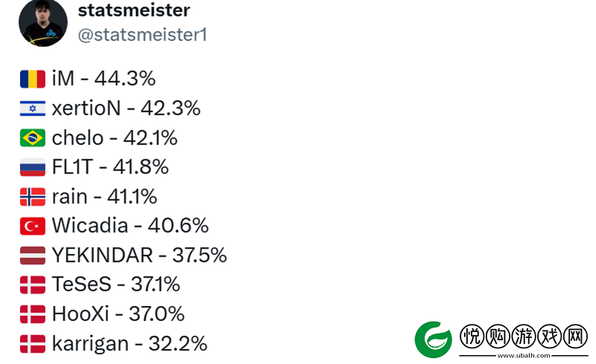Select the Turkish flag beside Wicadia
This screenshot has height=364, width=596.
[33, 226]
